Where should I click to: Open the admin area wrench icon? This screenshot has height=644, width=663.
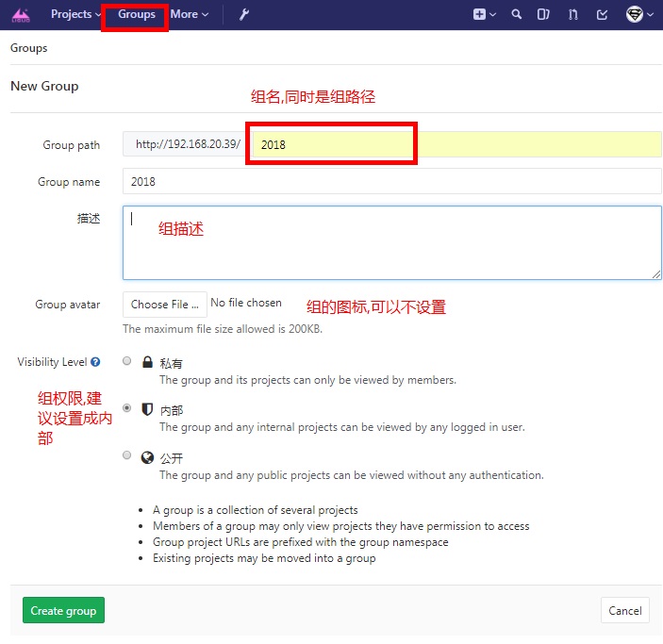[x=243, y=14]
